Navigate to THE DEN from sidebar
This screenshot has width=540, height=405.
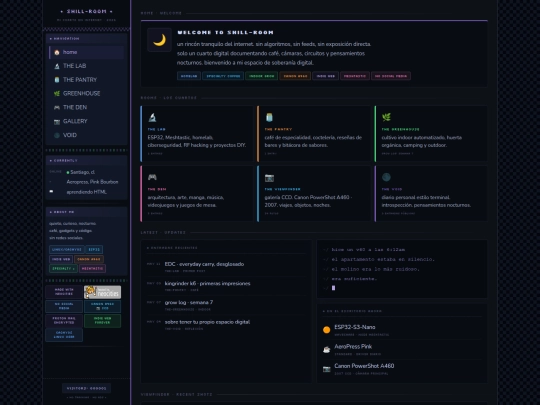(86, 107)
